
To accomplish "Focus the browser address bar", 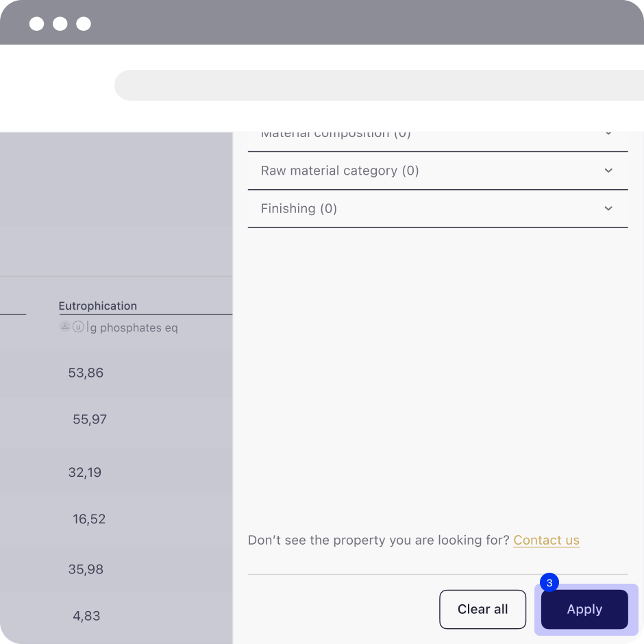I will click(379, 85).
